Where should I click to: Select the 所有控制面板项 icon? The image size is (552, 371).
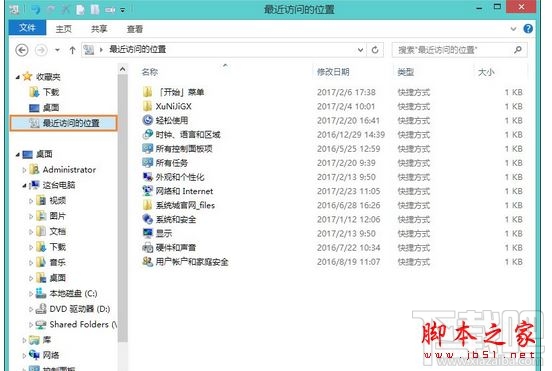pyautogui.click(x=148, y=149)
